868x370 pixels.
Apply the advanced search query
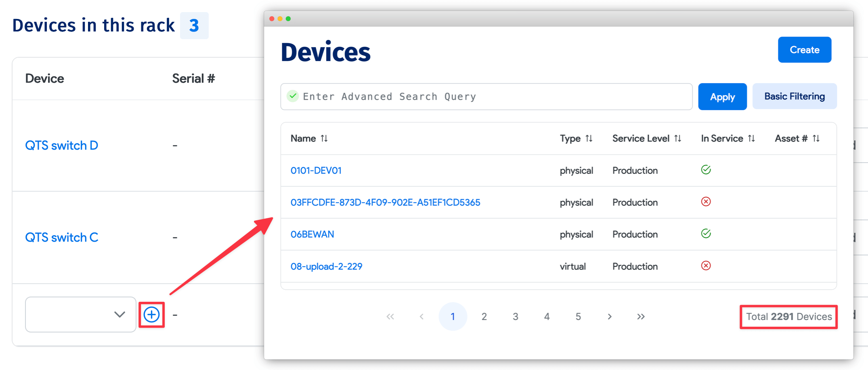point(722,97)
